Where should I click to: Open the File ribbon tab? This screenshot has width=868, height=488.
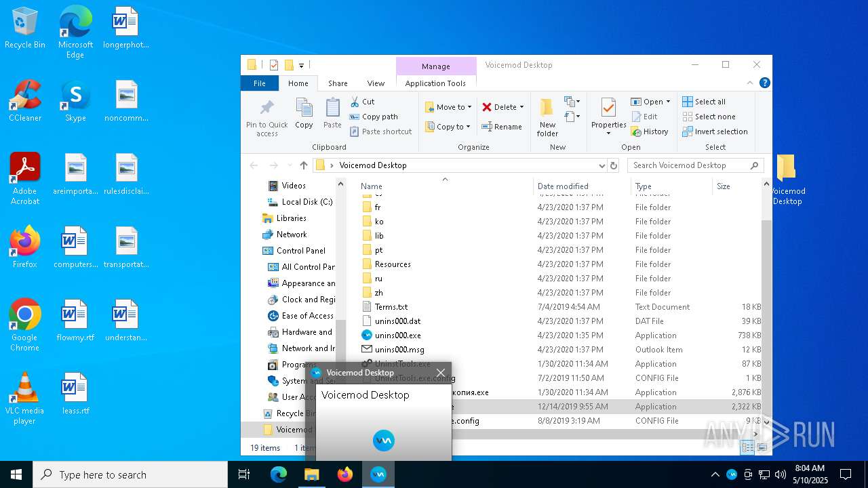[x=260, y=83]
